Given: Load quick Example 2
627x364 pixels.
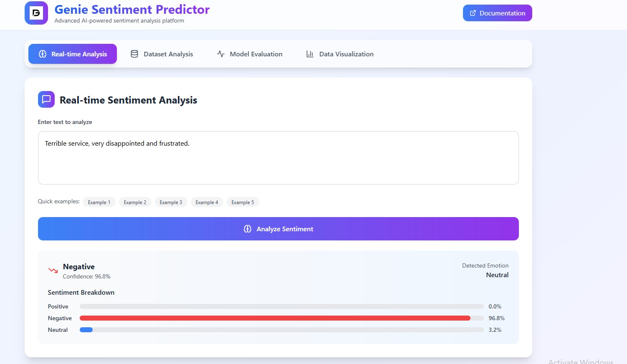Looking at the screenshot, I should tap(135, 202).
